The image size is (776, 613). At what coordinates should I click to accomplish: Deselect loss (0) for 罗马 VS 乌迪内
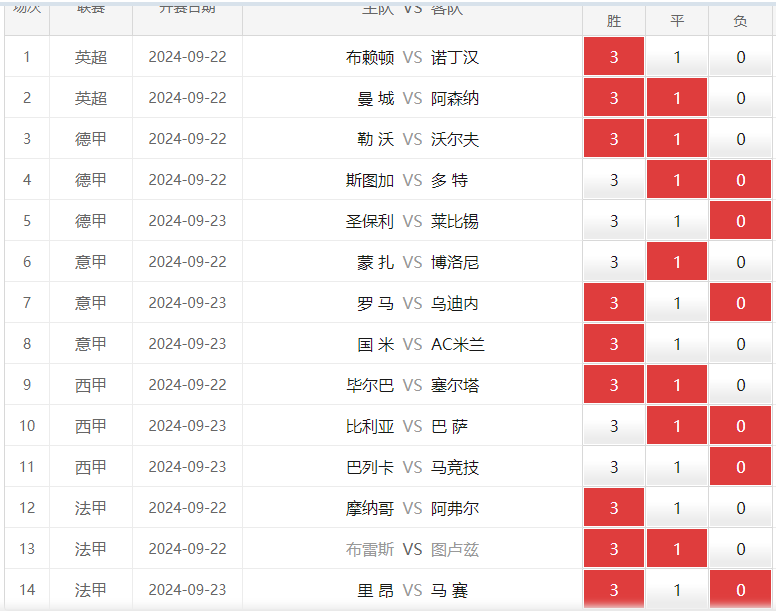pos(740,303)
